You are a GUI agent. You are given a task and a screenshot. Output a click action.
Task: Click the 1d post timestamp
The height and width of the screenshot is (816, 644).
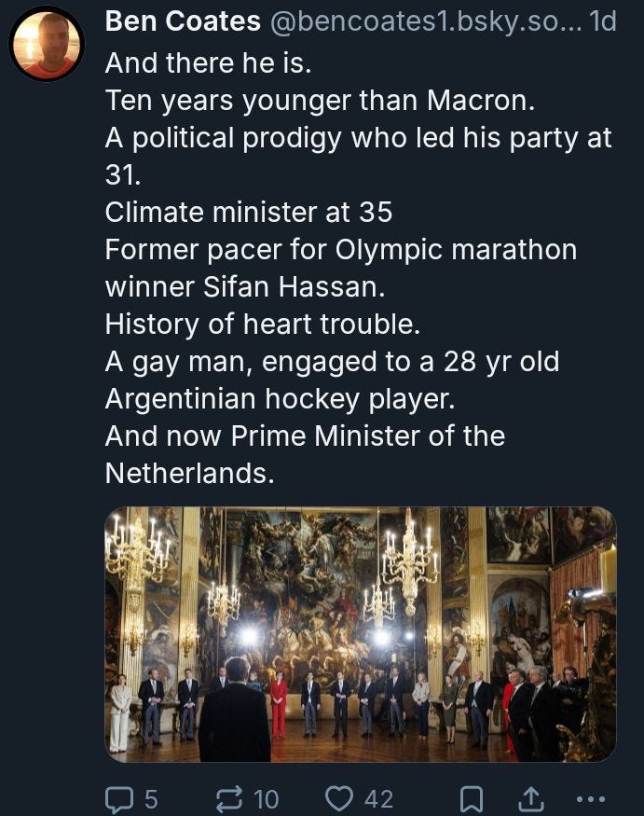(602, 21)
